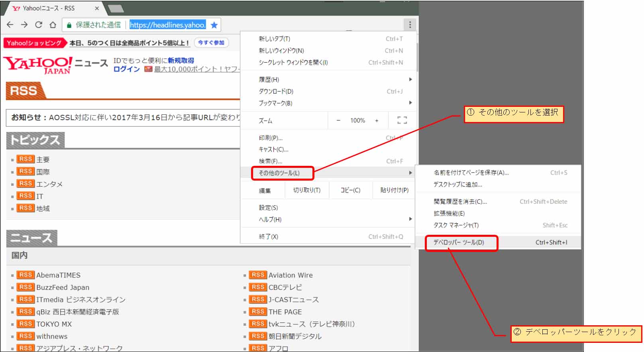The image size is (644, 352).
Task: Select 印刷(P)... menu item
Action: coord(329,138)
